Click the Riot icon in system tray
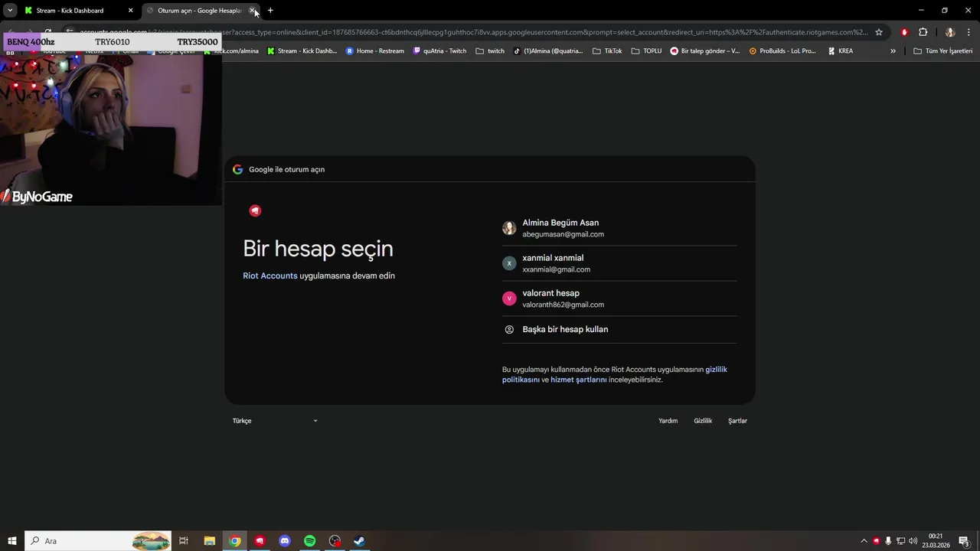This screenshot has height=551, width=980. point(877,541)
